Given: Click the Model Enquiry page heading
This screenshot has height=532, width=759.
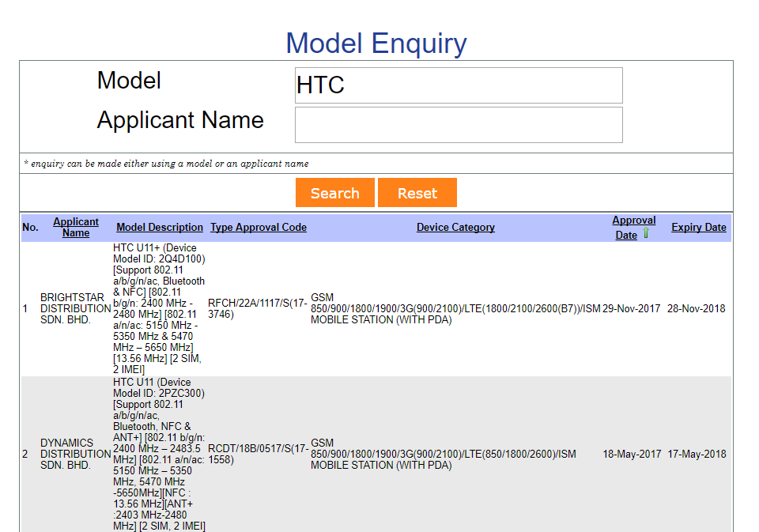Looking at the screenshot, I should [x=376, y=43].
